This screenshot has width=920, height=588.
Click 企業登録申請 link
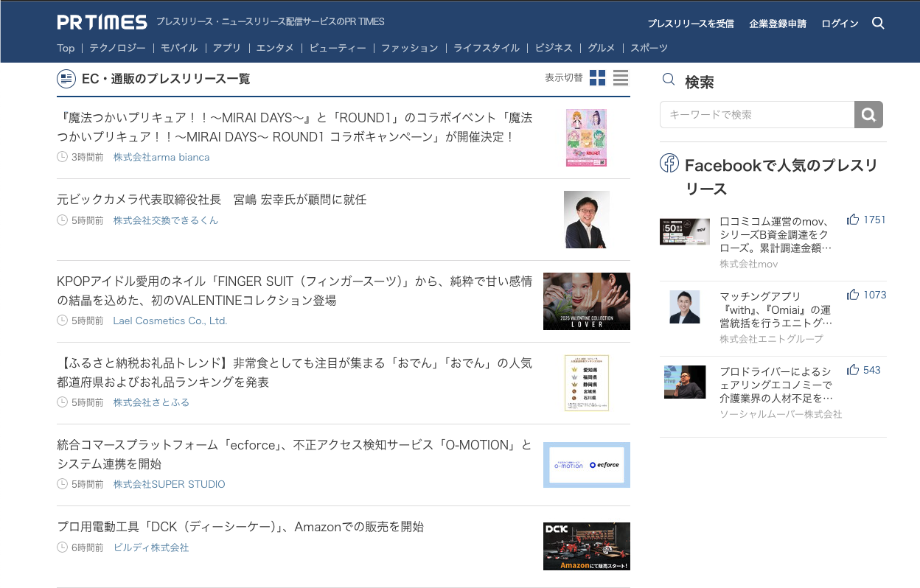(778, 24)
